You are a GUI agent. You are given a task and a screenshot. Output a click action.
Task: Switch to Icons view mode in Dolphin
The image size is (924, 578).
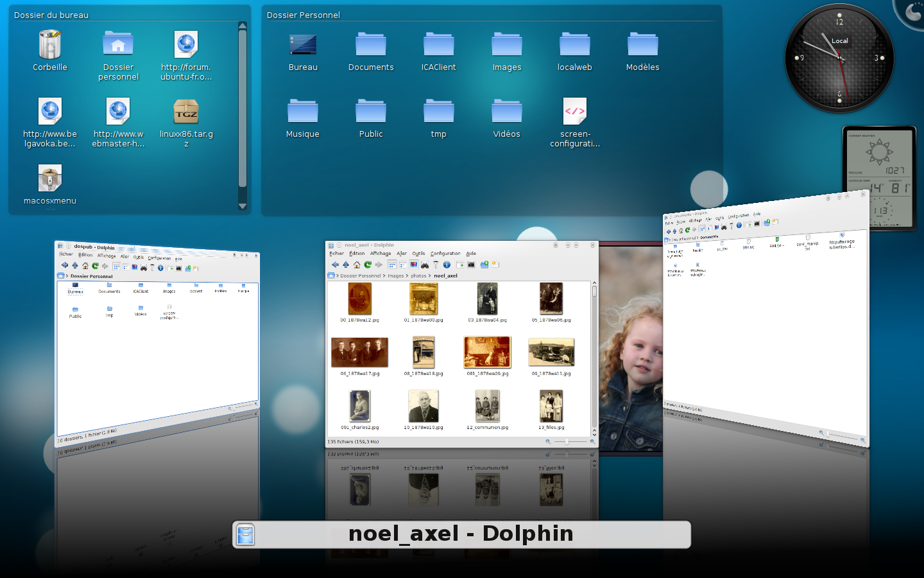coord(391,265)
